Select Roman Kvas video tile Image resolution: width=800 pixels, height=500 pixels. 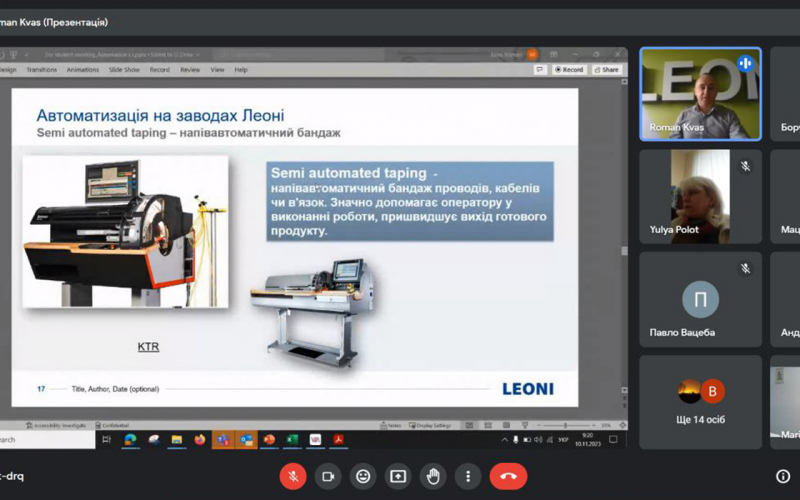click(701, 94)
